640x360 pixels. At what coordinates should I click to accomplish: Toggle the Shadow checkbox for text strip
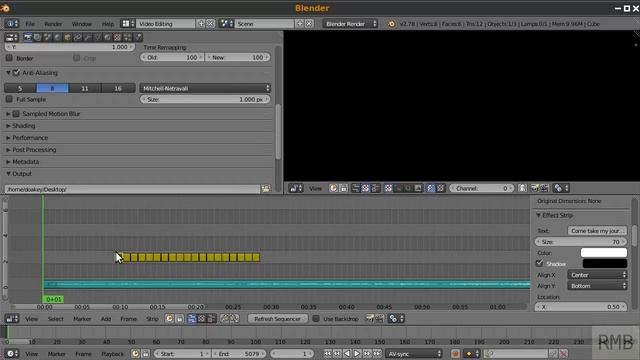click(539, 263)
